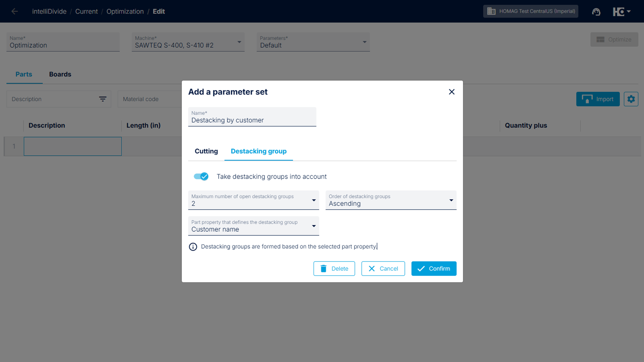
Task: Click the Delete button
Action: point(334,269)
